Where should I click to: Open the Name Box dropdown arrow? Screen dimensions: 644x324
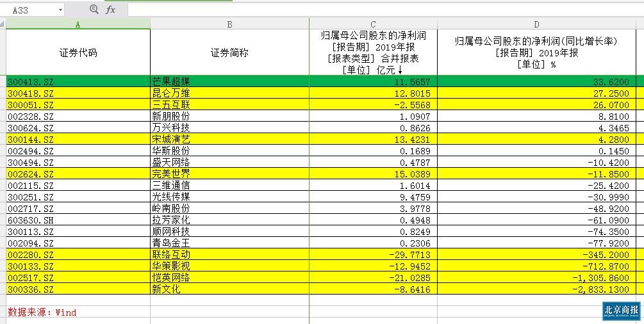point(60,10)
